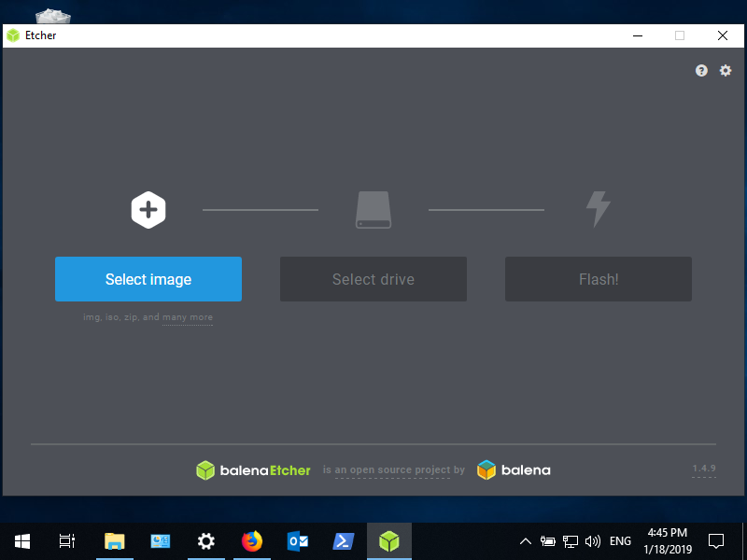Click the lightning bolt flash icon

[598, 210]
